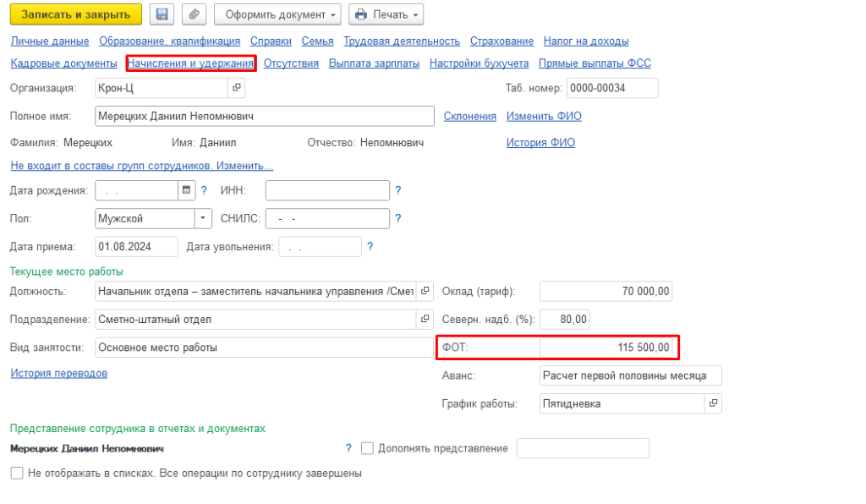This screenshot has height=504, width=866.
Task: Go to the Личные данные section
Action: (50, 41)
